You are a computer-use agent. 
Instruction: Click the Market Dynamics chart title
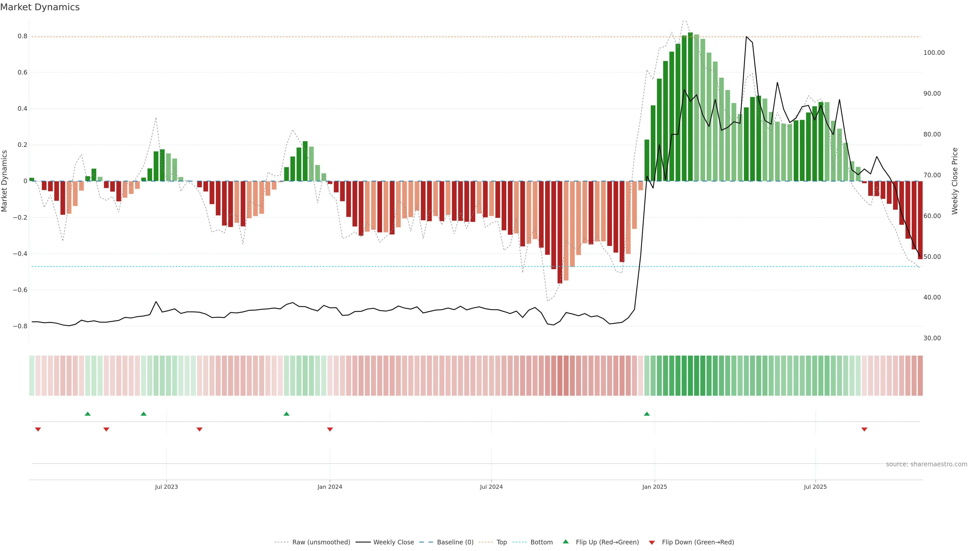pyautogui.click(x=40, y=7)
